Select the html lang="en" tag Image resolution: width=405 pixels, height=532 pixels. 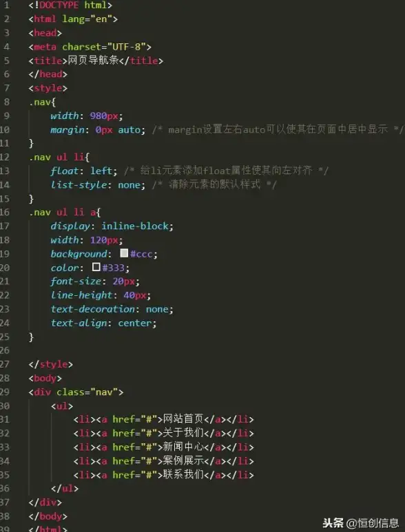73,19
